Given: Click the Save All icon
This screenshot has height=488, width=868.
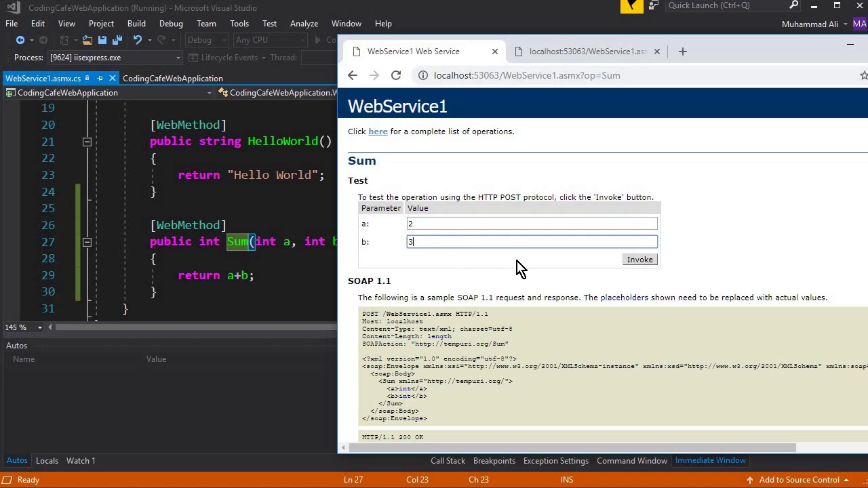Looking at the screenshot, I should pyautogui.click(x=117, y=41).
